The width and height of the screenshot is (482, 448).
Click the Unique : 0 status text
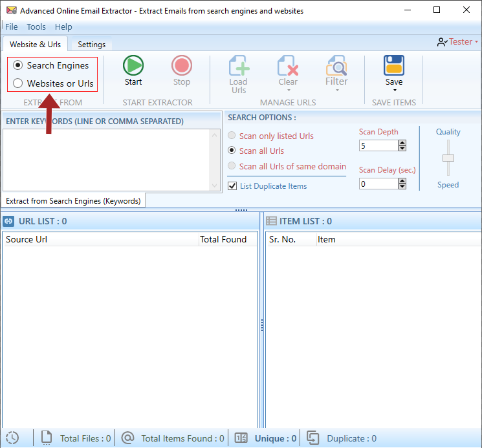[x=276, y=438]
